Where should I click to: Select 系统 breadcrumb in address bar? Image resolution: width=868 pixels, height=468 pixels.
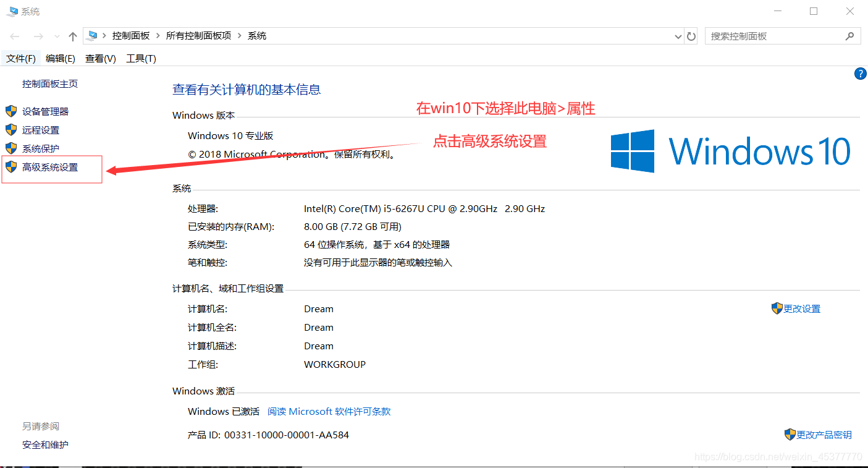coord(257,36)
